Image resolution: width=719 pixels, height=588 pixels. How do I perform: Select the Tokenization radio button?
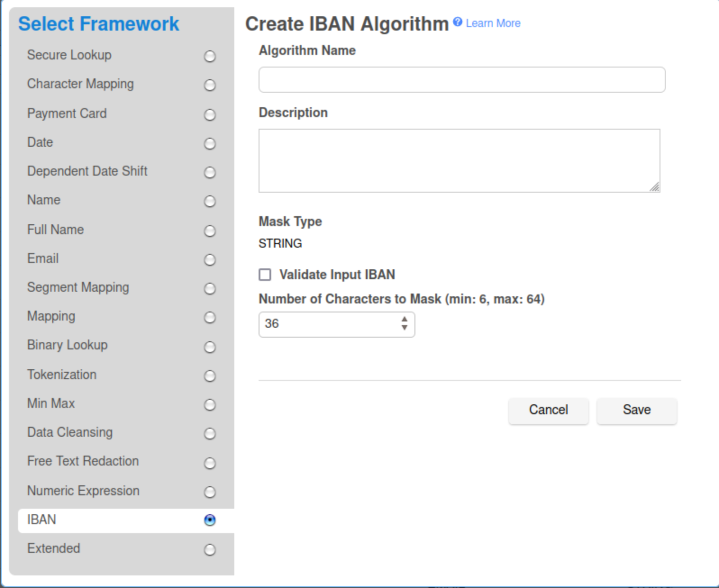pyautogui.click(x=209, y=376)
